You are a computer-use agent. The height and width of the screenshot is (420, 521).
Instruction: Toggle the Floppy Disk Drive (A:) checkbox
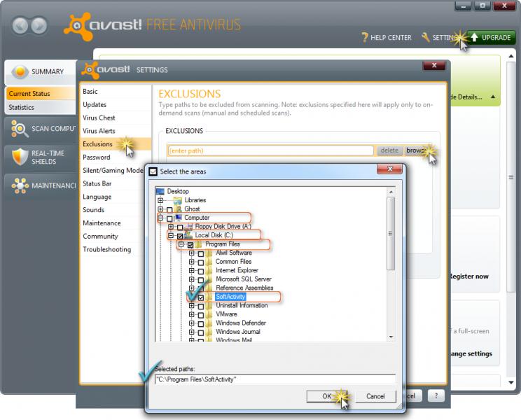180,227
